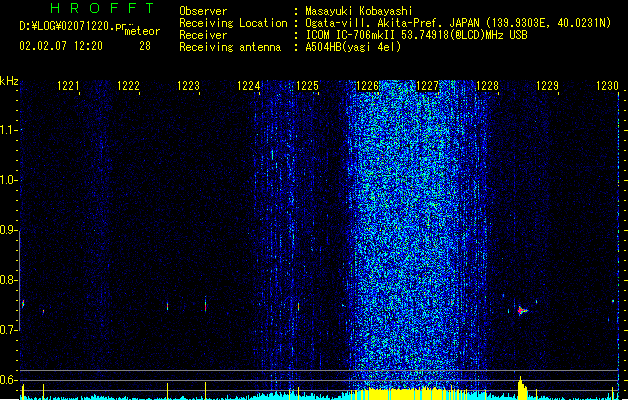Click the 1.1 kHz frequency tick label
The height and width of the screenshot is (400, 629).
tap(8, 130)
